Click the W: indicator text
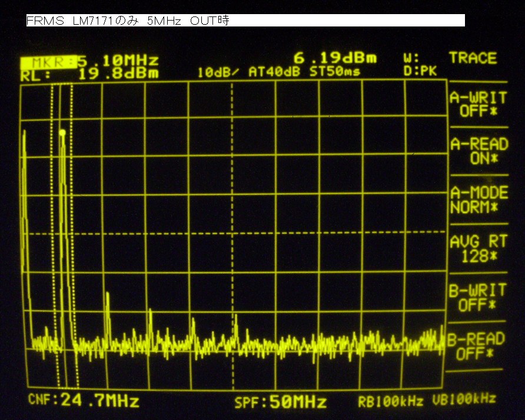 411,58
